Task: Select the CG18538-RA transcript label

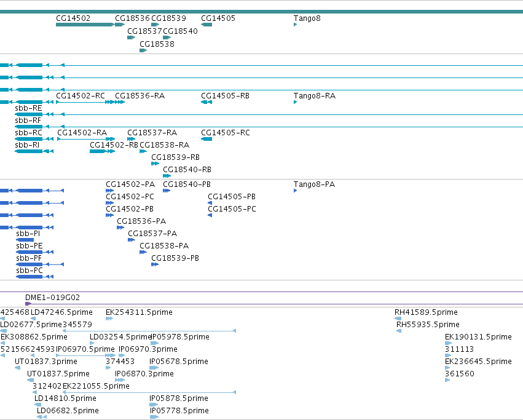Action: pos(165,145)
